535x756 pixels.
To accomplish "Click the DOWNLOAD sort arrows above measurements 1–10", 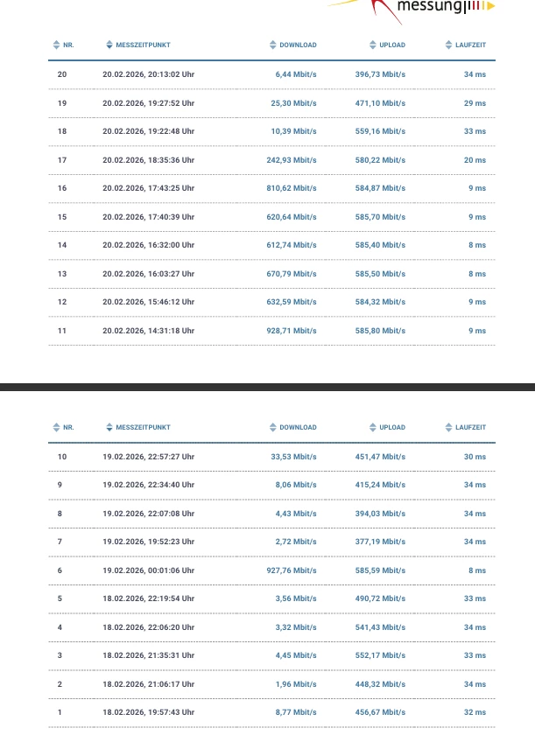I will click(272, 427).
